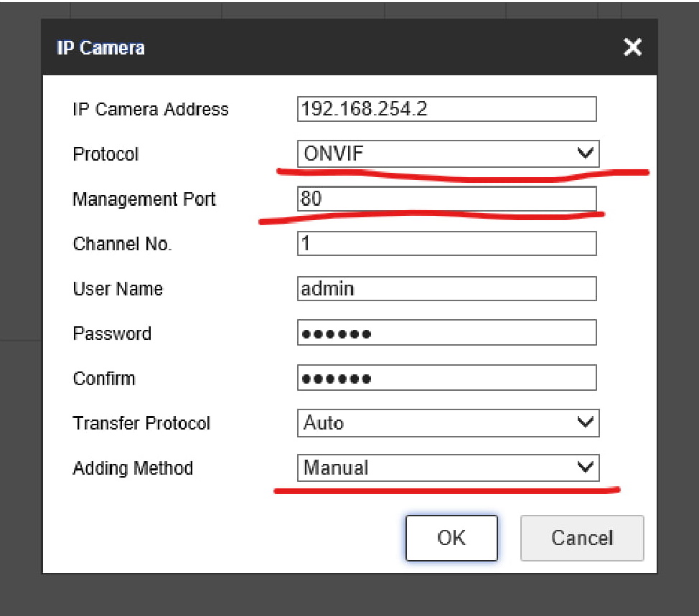This screenshot has height=616, width=699.
Task: Focus the Password entry field
Action: click(x=446, y=333)
